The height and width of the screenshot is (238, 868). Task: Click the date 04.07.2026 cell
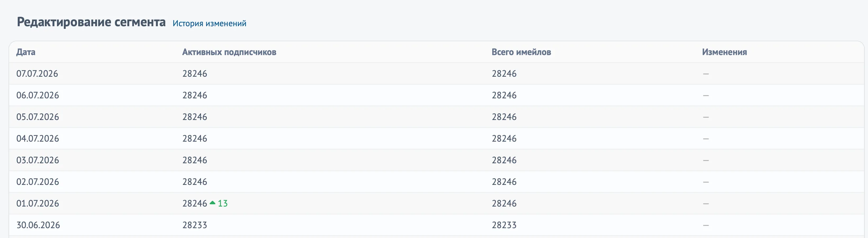[x=38, y=138]
